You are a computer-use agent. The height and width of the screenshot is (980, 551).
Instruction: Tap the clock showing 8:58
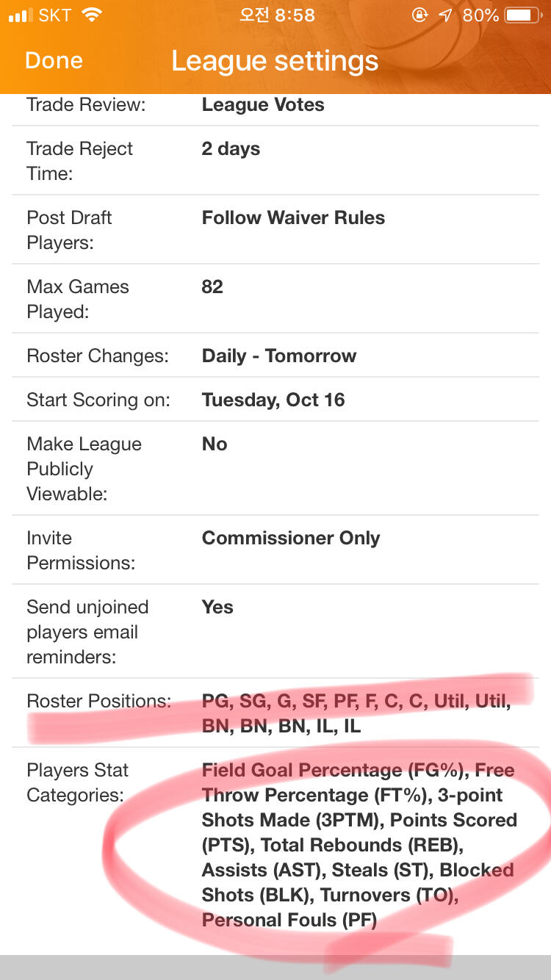pos(276,15)
